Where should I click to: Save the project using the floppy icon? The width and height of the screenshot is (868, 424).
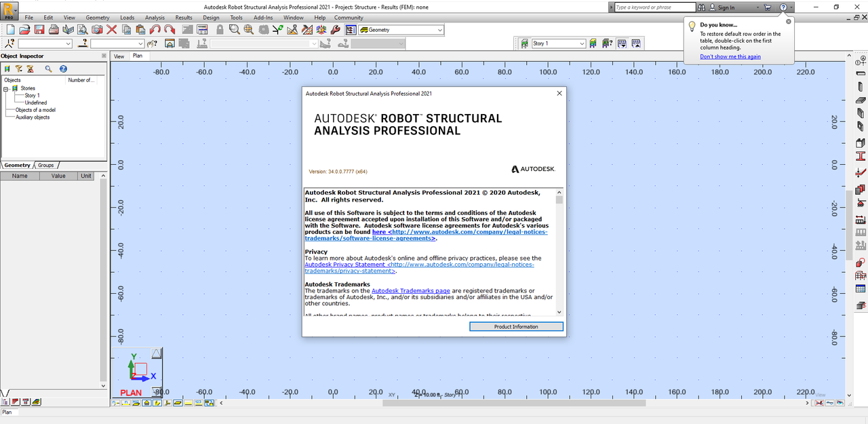point(39,30)
